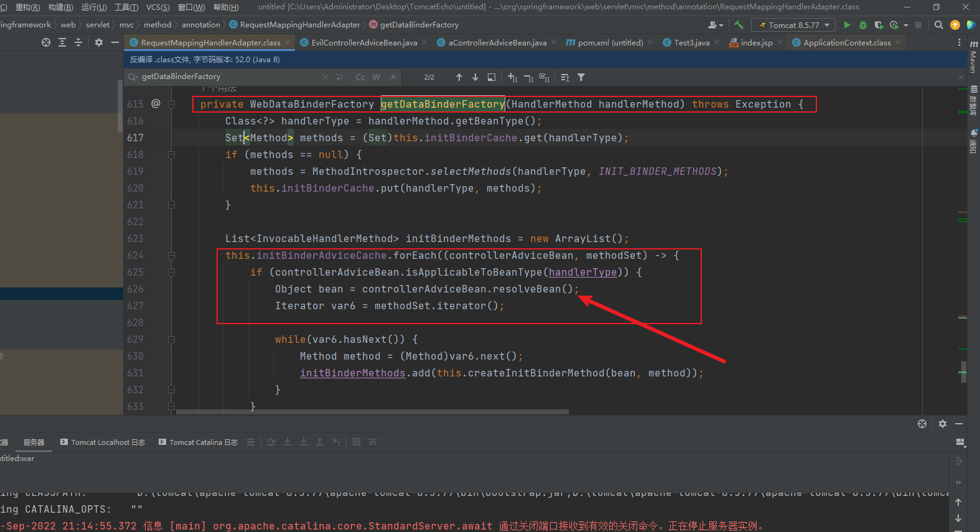This screenshot has height=532, width=980.
Task: Open the Test3.java tab
Action: click(691, 42)
